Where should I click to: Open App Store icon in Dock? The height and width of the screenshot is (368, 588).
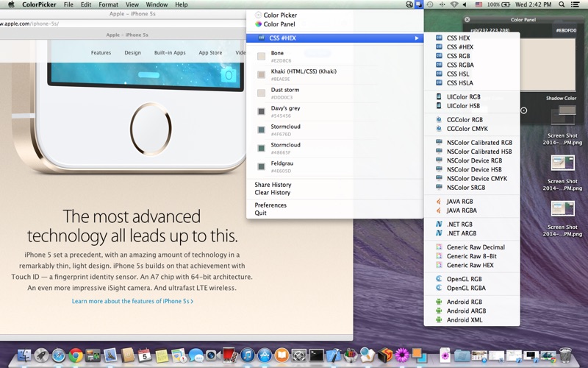coord(265,355)
